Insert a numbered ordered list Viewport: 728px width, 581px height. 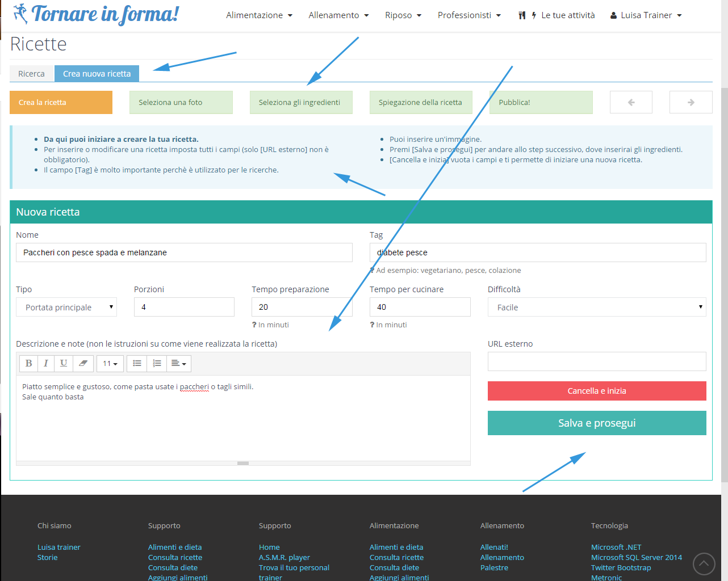[157, 364]
